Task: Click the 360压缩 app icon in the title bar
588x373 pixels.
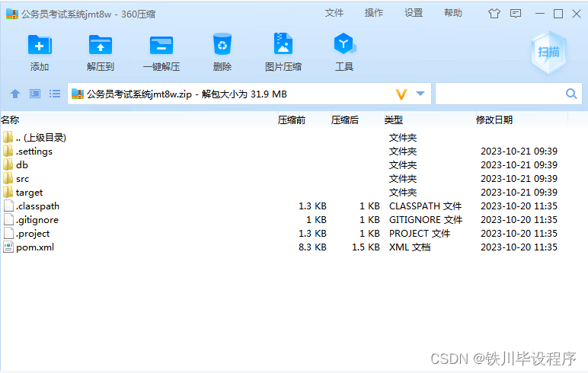Action: tap(12, 14)
